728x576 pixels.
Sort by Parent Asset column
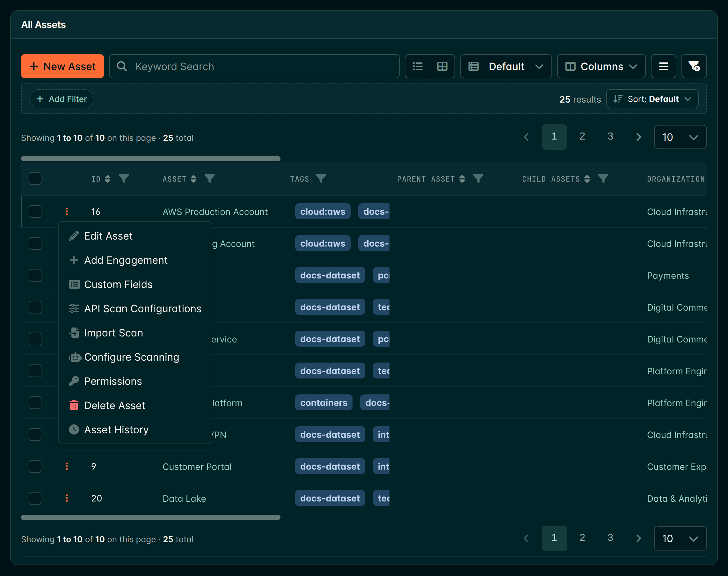click(462, 179)
